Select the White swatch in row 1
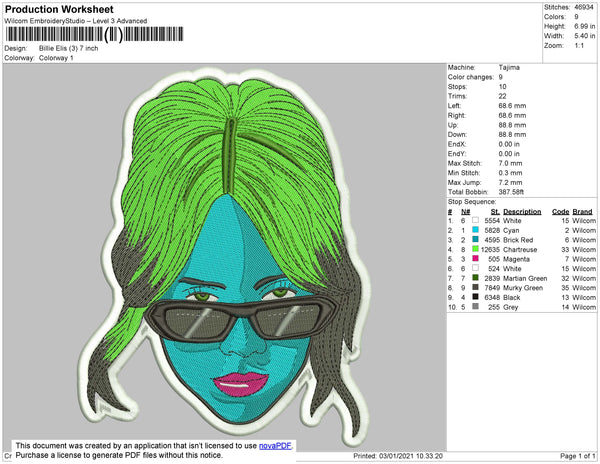 tap(475, 220)
